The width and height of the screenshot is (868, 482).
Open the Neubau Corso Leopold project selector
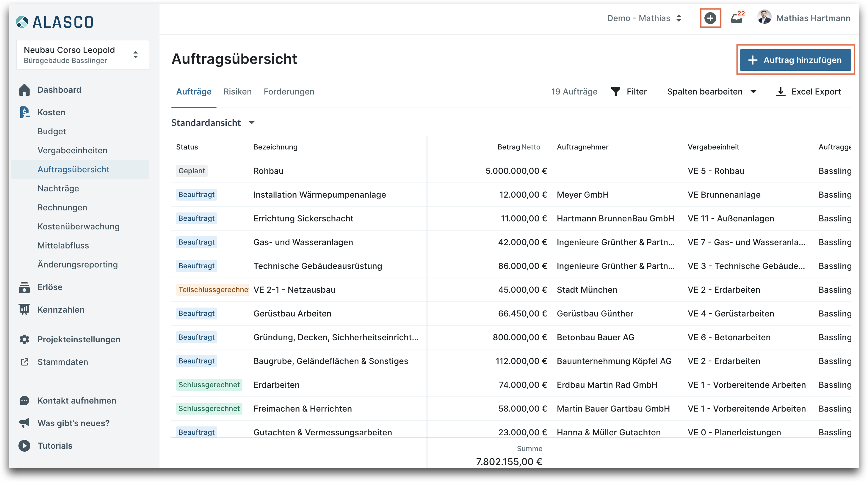[x=83, y=55]
